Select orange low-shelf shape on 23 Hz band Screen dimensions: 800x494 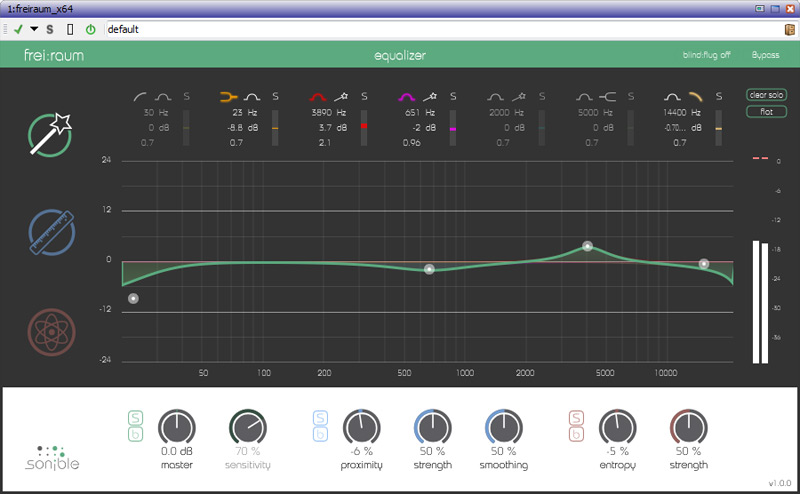(x=228, y=96)
